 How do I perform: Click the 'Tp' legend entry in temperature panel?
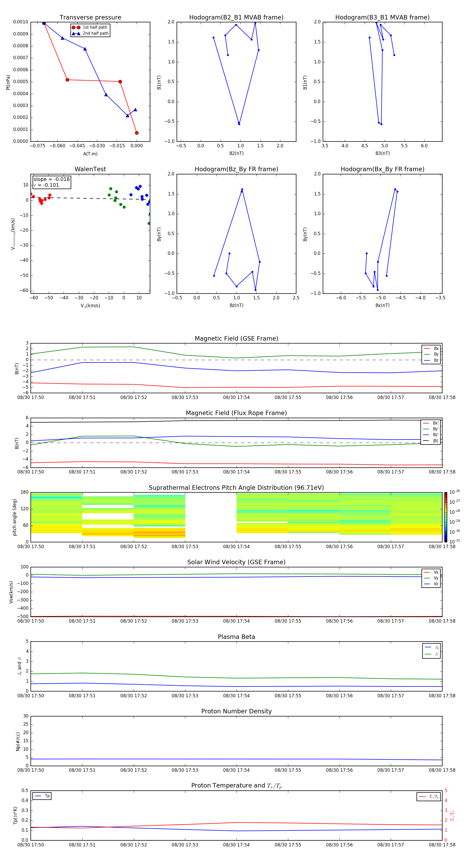[42, 796]
